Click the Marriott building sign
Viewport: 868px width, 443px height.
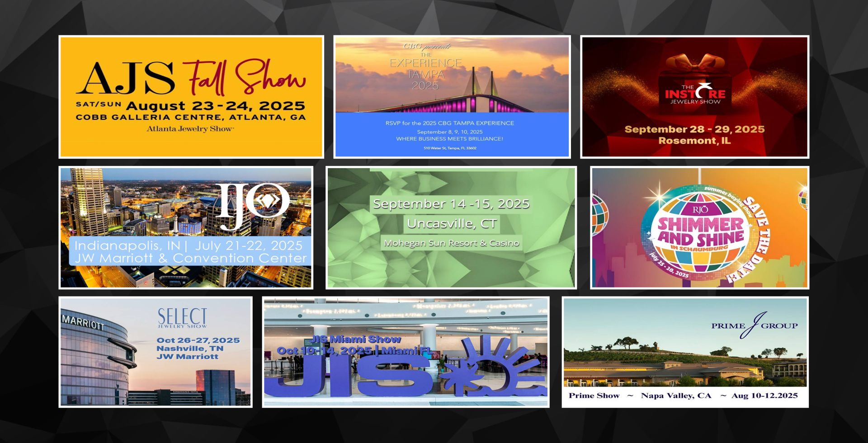(x=83, y=322)
